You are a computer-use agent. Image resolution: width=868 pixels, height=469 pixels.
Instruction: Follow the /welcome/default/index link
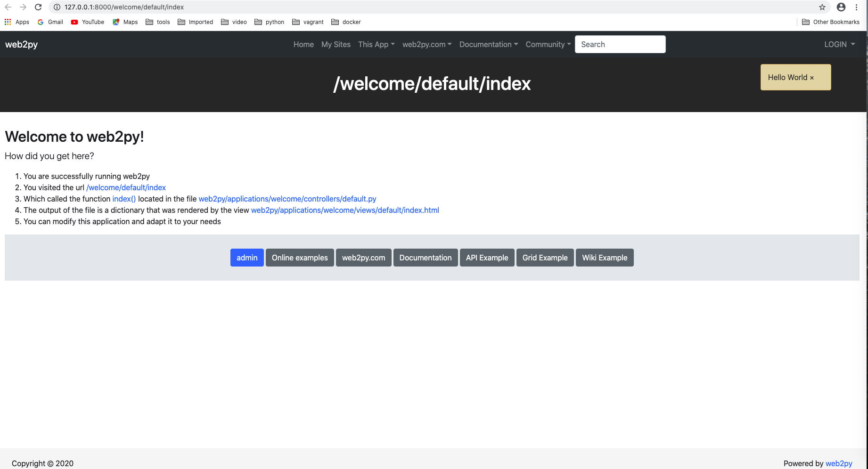pos(126,187)
